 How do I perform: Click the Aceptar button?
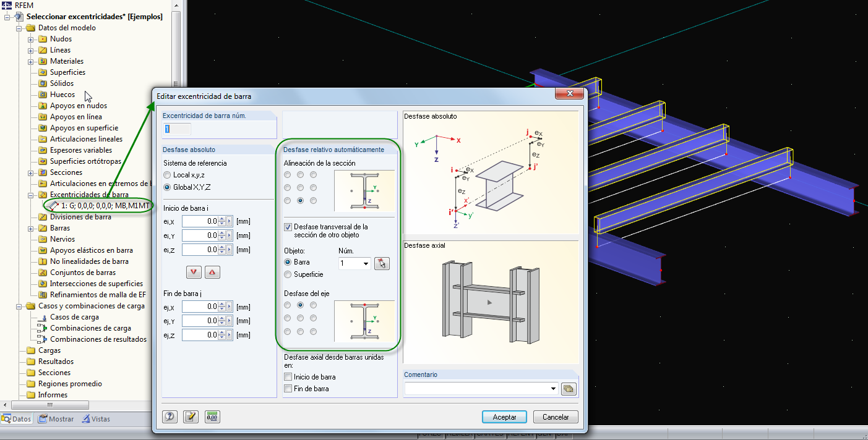pyautogui.click(x=504, y=417)
